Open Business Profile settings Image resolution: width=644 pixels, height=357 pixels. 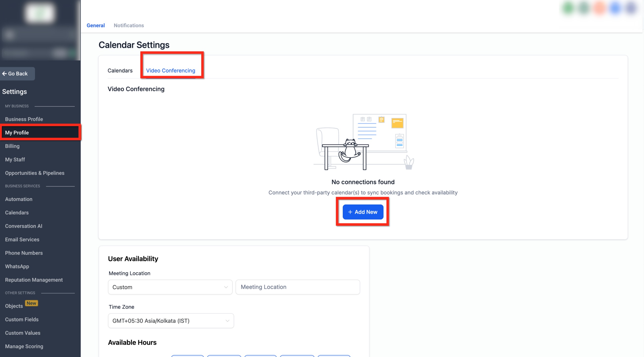(x=24, y=119)
